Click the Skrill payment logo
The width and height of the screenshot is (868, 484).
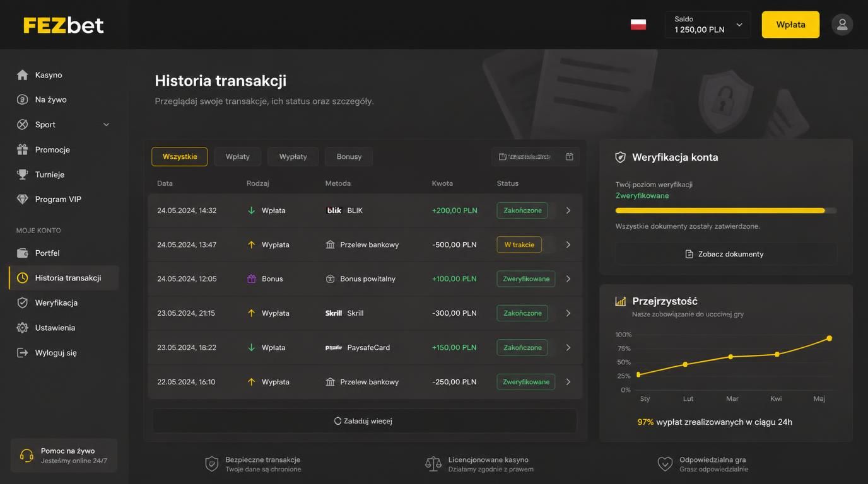click(334, 313)
